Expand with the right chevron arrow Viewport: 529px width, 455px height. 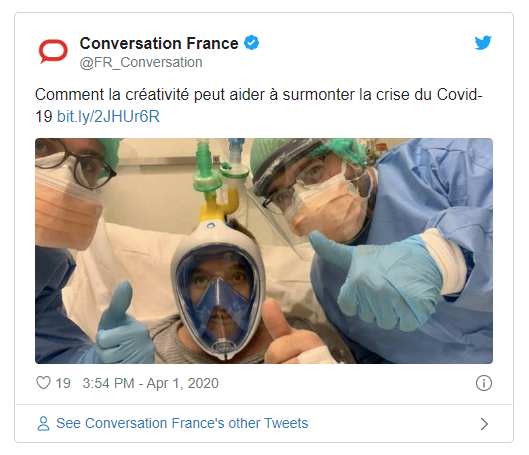[x=484, y=424]
